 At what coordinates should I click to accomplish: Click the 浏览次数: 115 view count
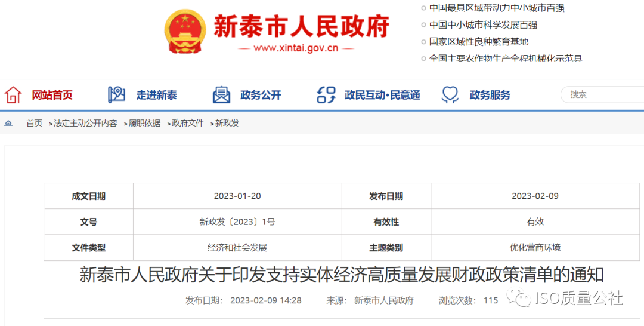(468, 300)
